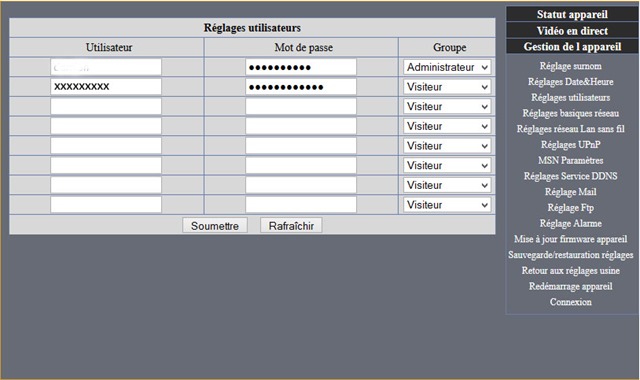Focus the xxxxxxxxx username field
The image size is (640, 380).
[106, 87]
